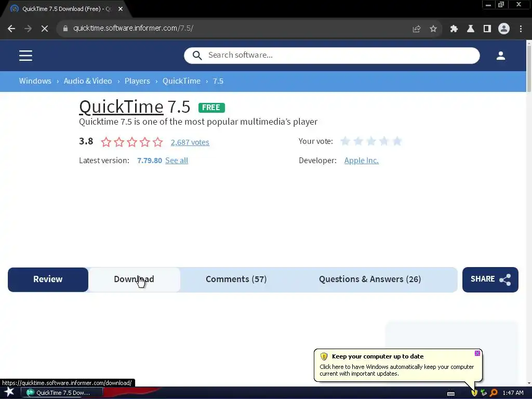Open the 2,687 votes link

click(x=190, y=142)
